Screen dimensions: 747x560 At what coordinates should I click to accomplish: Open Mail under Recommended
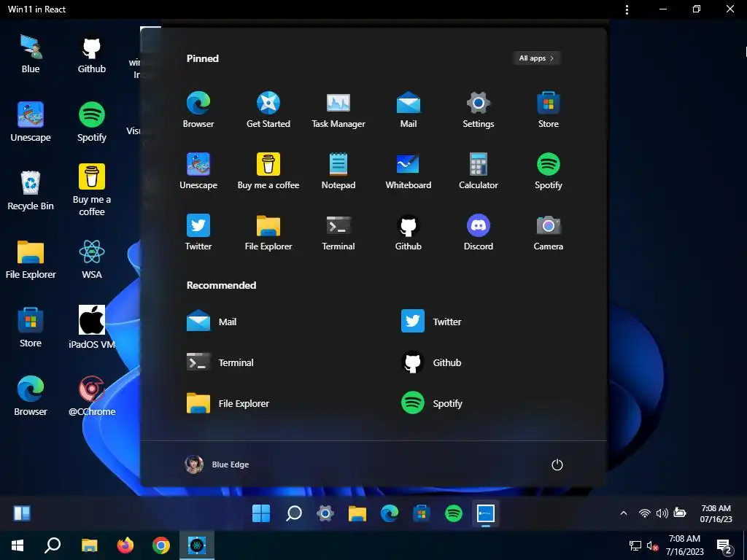click(x=212, y=322)
